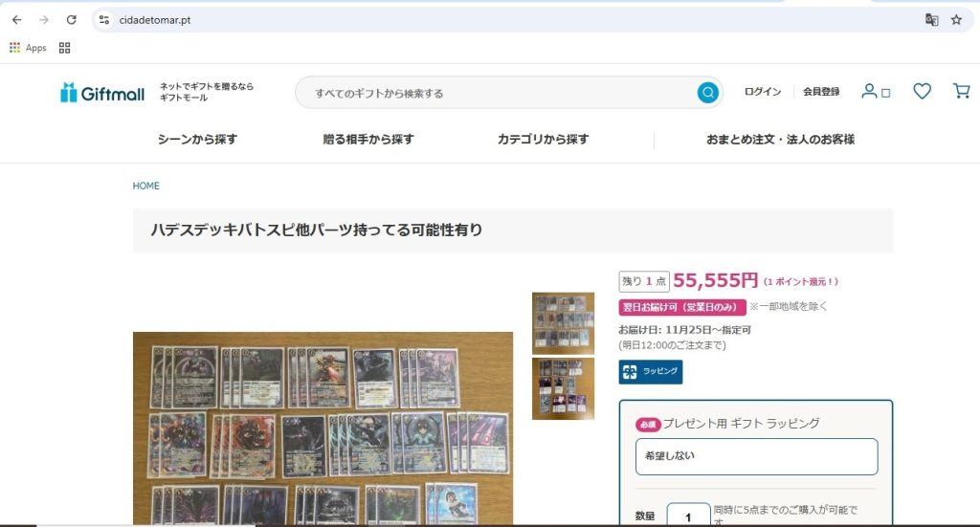Click the main card product image

pyautogui.click(x=323, y=428)
